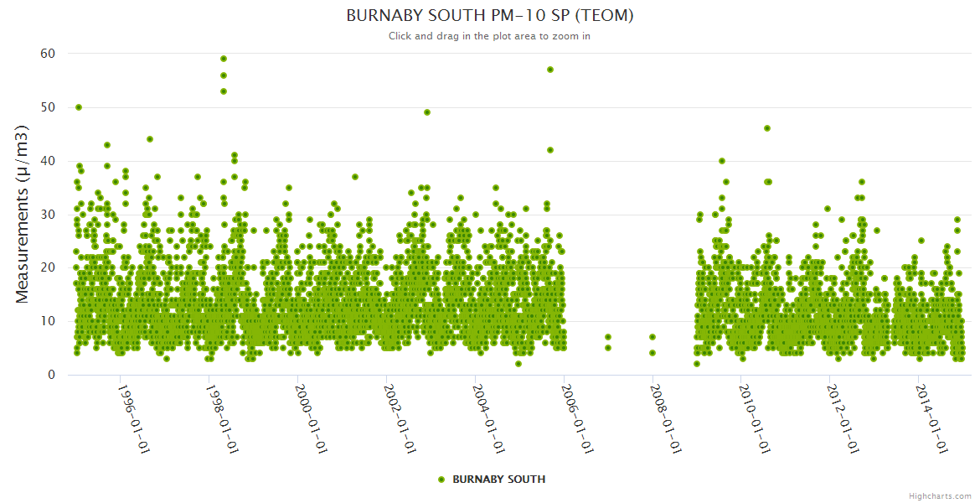Click the data point at 46 in 2010
The image size is (980, 503).
(767, 128)
